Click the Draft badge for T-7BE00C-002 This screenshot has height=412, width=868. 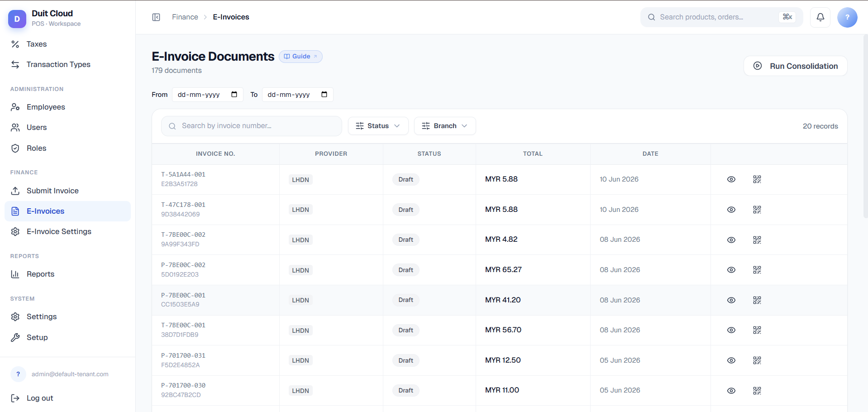[x=405, y=240]
